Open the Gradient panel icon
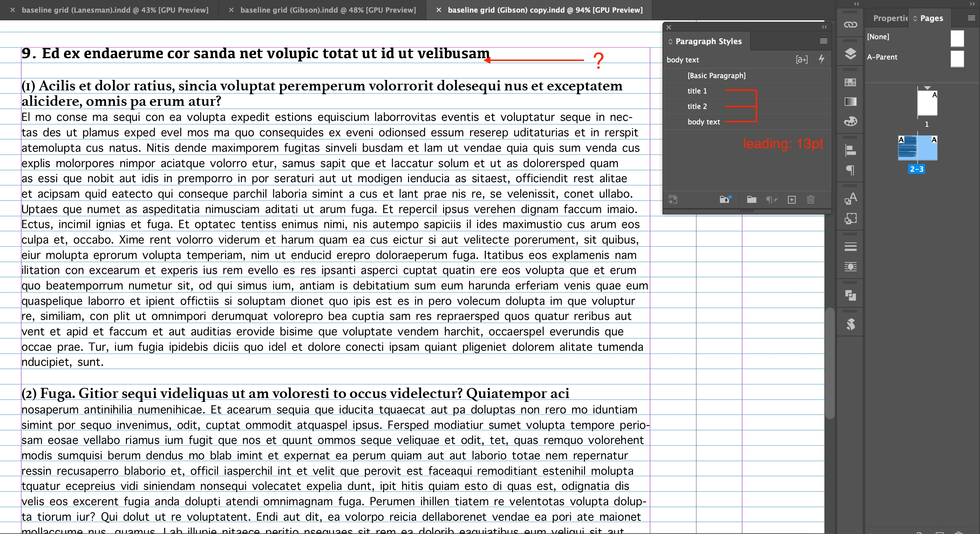This screenshot has height=534, width=980. (850, 102)
